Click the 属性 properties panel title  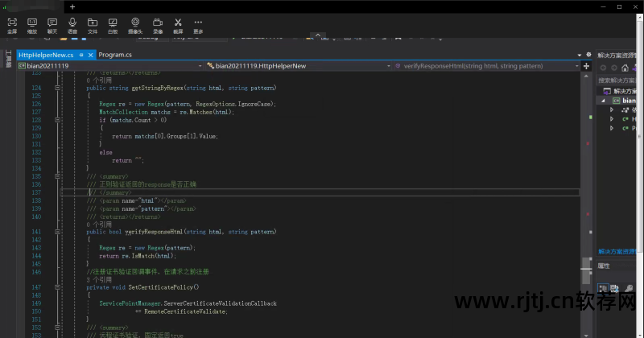click(x=604, y=266)
